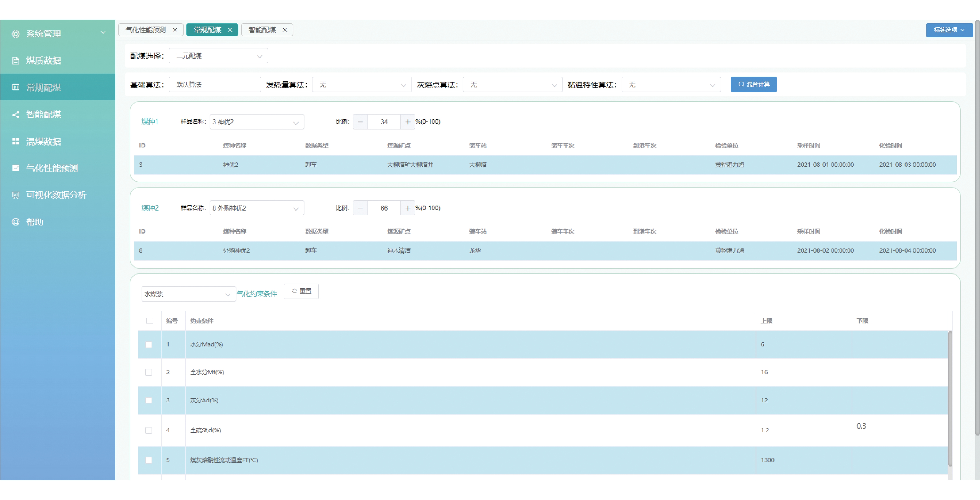Open 煤质数据 in the sidebar
The height and width of the screenshot is (500, 980).
58,61
